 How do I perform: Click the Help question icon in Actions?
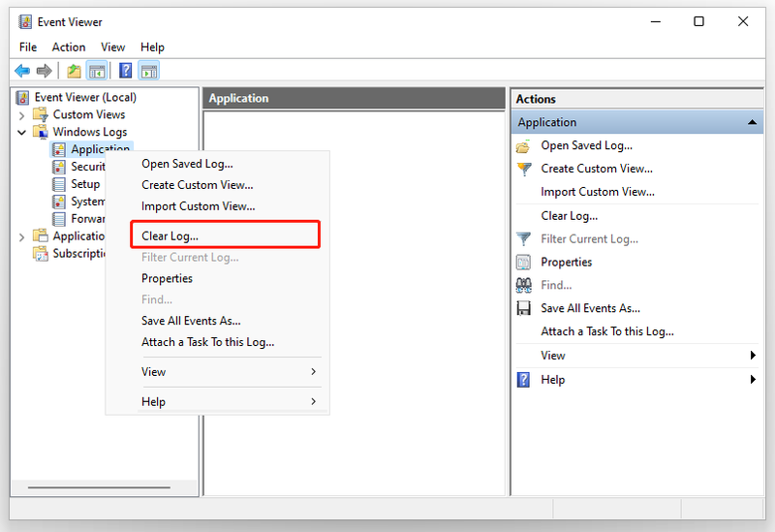[x=523, y=380]
